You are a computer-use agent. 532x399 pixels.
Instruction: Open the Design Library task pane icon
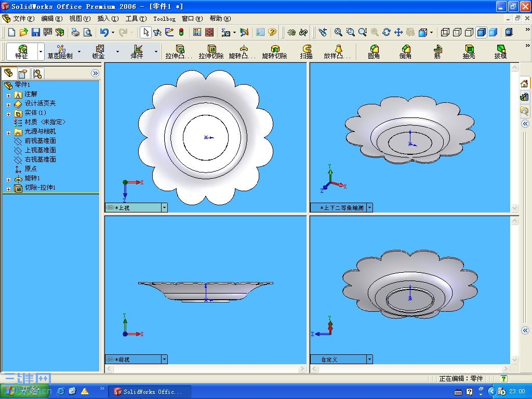pos(524,97)
